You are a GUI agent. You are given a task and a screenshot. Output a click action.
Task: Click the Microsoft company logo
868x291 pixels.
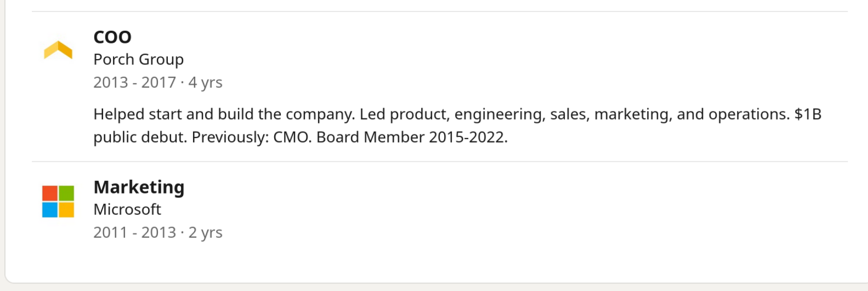(58, 201)
